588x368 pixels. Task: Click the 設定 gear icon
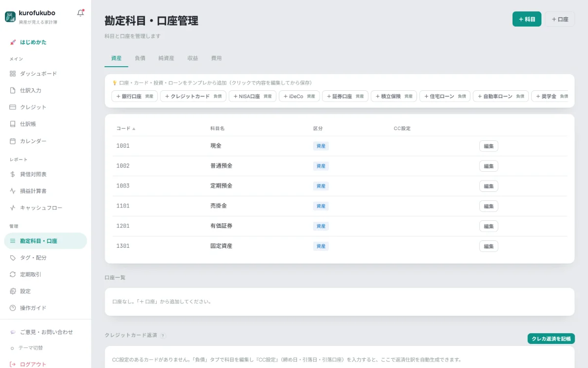(13, 291)
